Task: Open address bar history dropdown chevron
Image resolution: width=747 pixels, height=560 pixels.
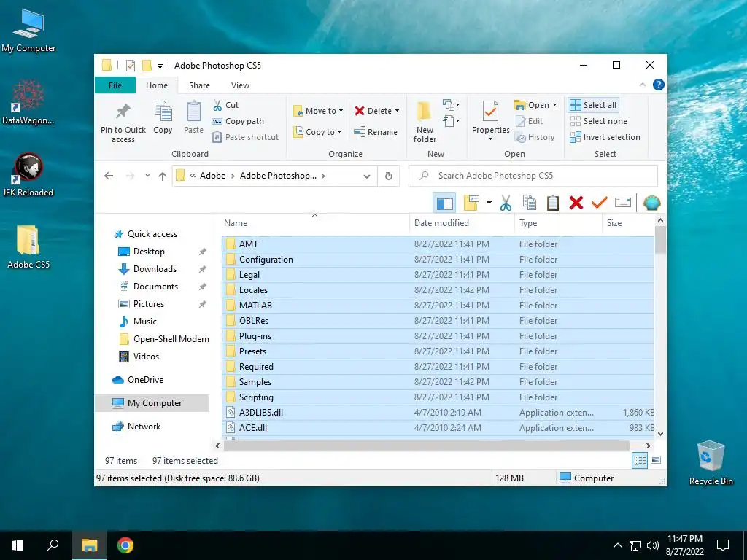Action: click(366, 176)
